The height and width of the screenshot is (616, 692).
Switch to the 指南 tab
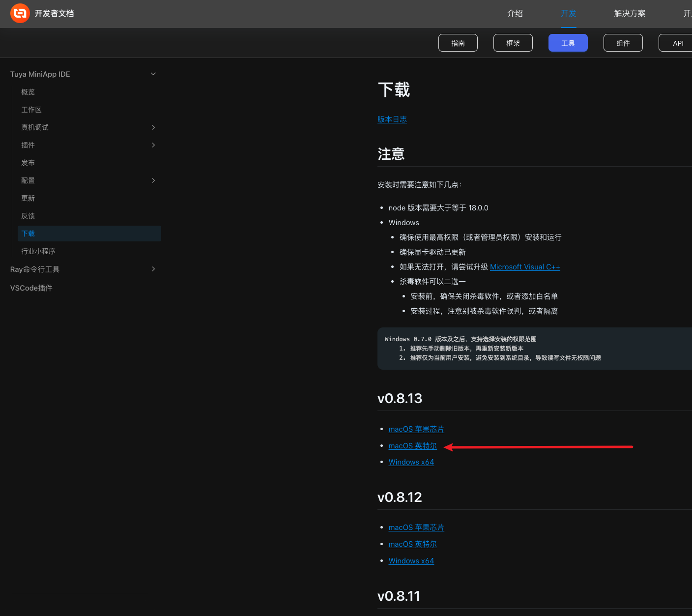[x=458, y=43]
